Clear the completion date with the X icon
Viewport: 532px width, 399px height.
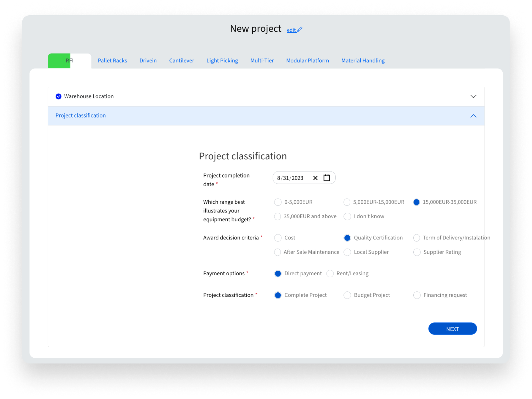[315, 178]
